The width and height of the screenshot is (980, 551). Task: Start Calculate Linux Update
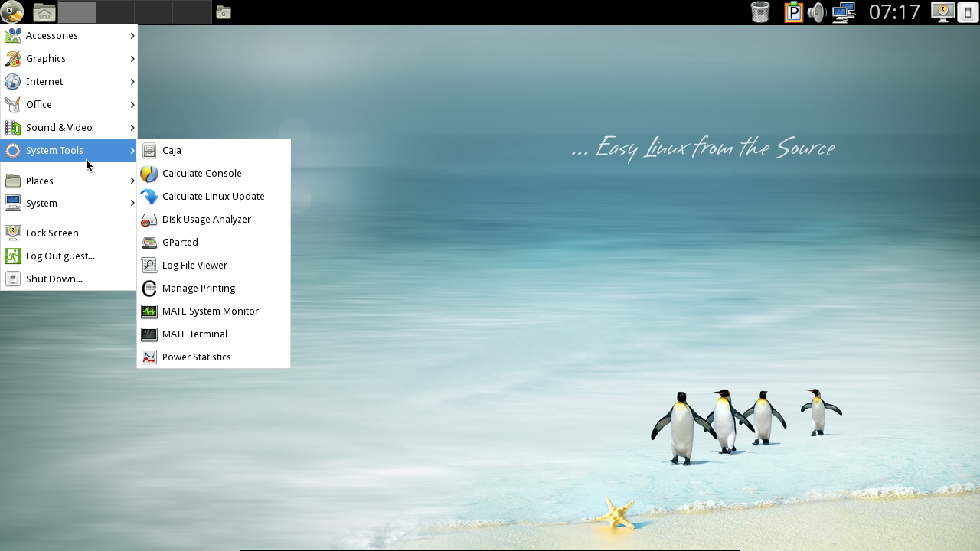(x=214, y=196)
